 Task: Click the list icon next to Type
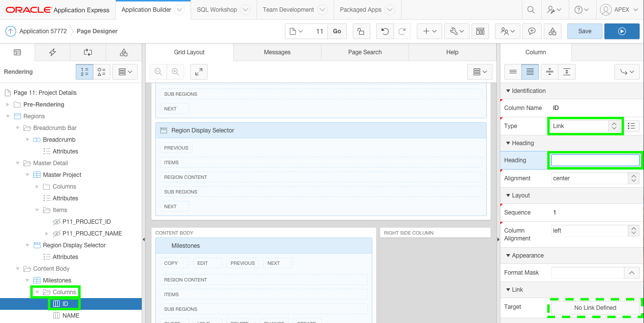(632, 126)
